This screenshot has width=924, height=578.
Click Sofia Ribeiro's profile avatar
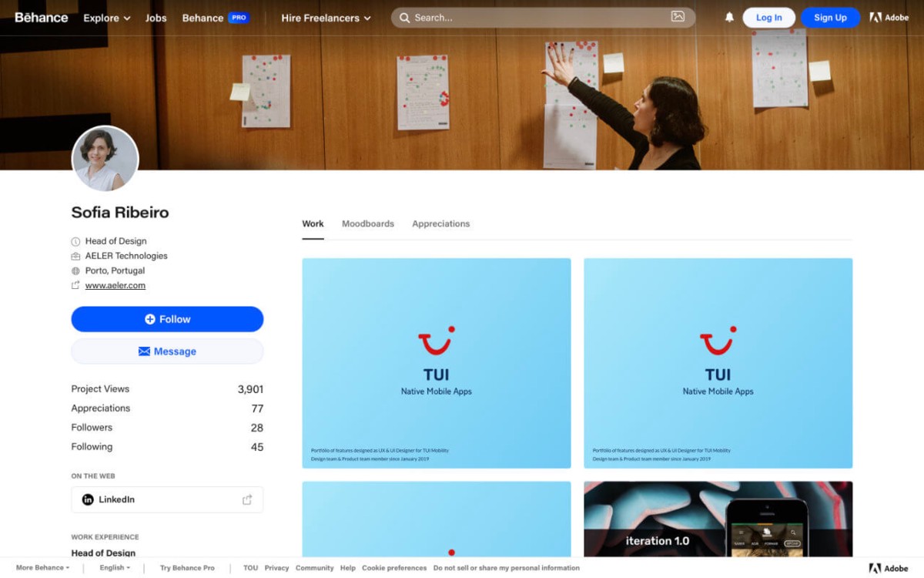coord(105,160)
